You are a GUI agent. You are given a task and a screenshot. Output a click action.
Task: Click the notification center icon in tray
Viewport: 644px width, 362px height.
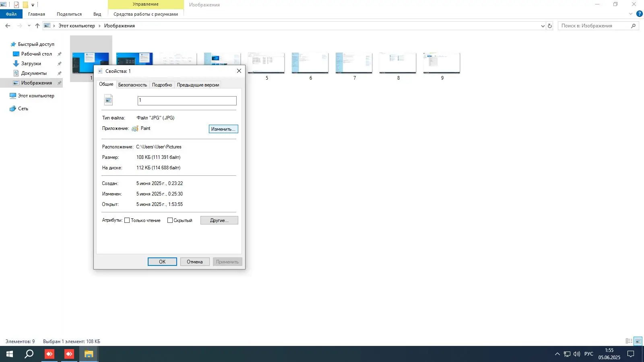coord(631,354)
